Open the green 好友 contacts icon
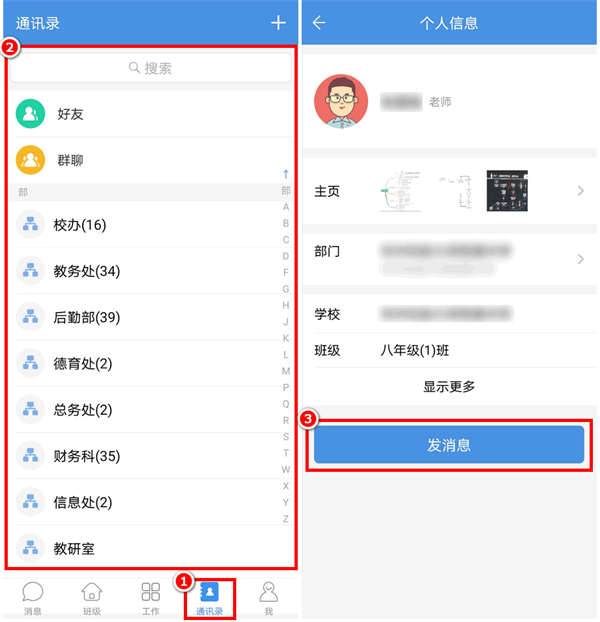 click(30, 113)
